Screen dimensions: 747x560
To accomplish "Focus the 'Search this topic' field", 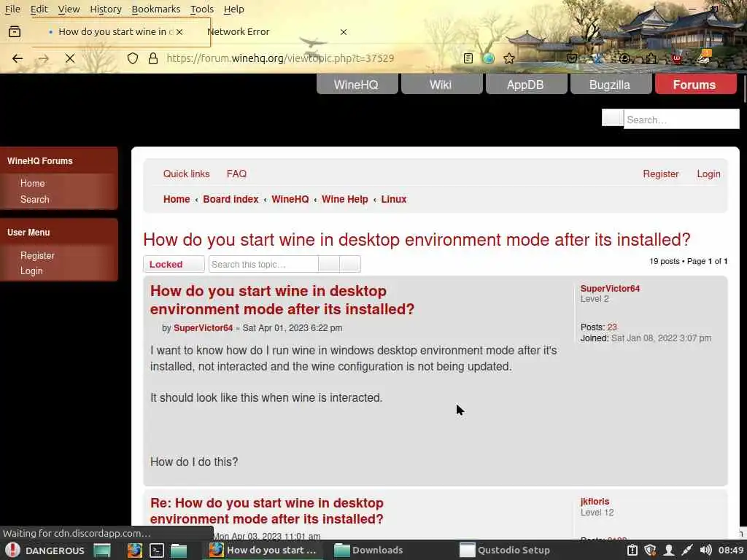I will pos(263,264).
